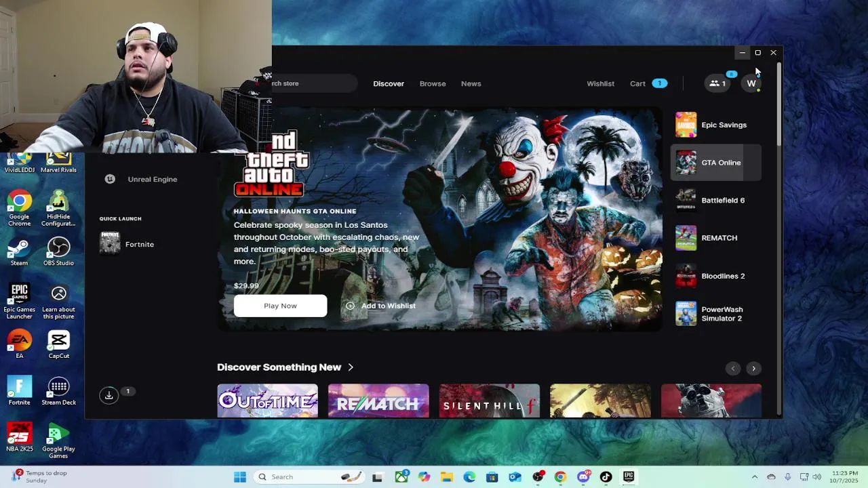Open OBS Studio desktop shortcut
868x488 pixels.
click(59, 251)
